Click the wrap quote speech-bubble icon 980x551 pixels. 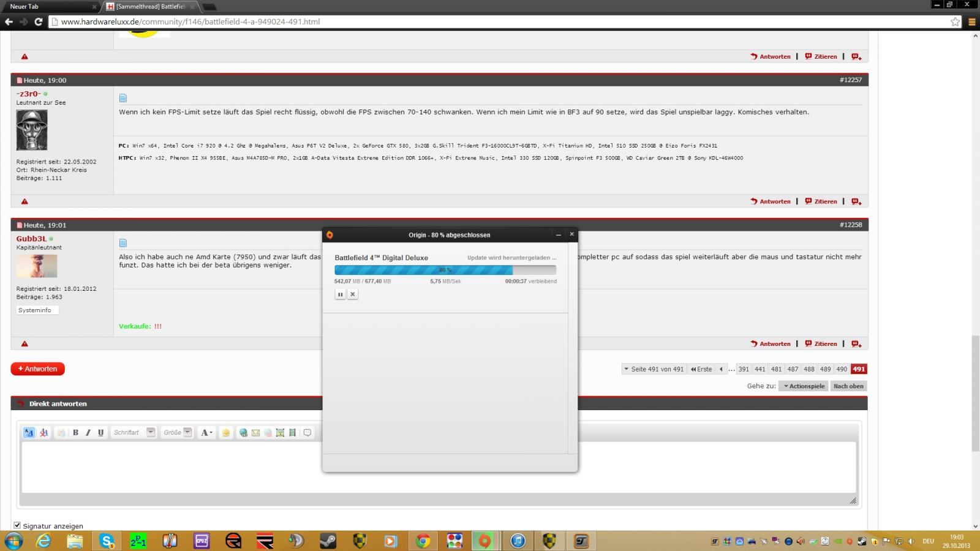coord(307,432)
